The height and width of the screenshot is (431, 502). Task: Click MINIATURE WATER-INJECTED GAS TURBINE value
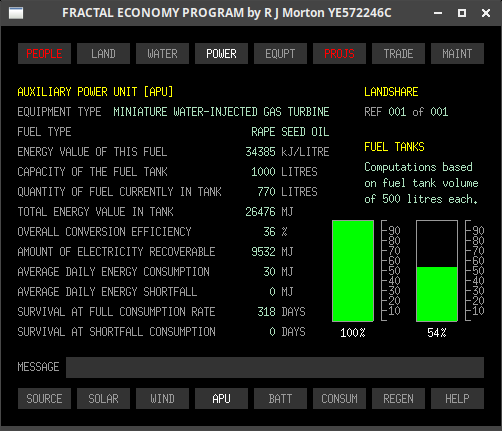click(x=221, y=112)
